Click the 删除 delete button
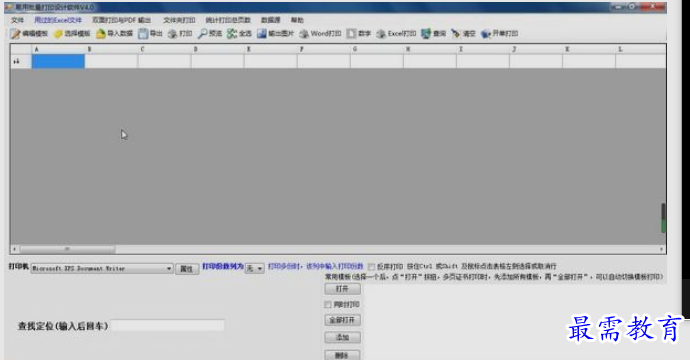The width and height of the screenshot is (690, 360). coord(342,355)
